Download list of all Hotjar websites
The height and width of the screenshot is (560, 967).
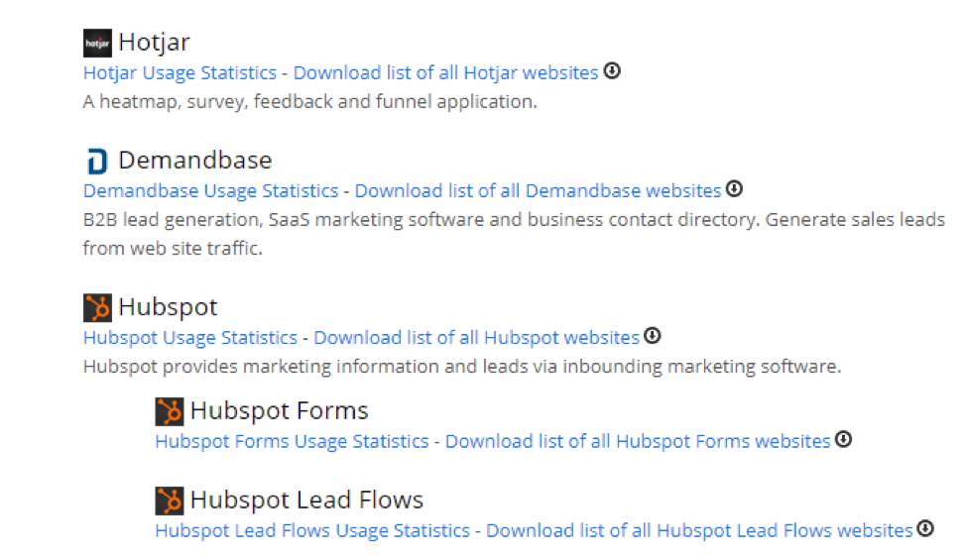[445, 72]
